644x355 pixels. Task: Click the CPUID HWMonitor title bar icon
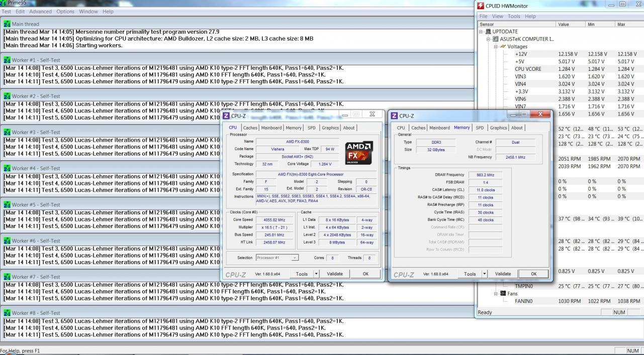(481, 6)
